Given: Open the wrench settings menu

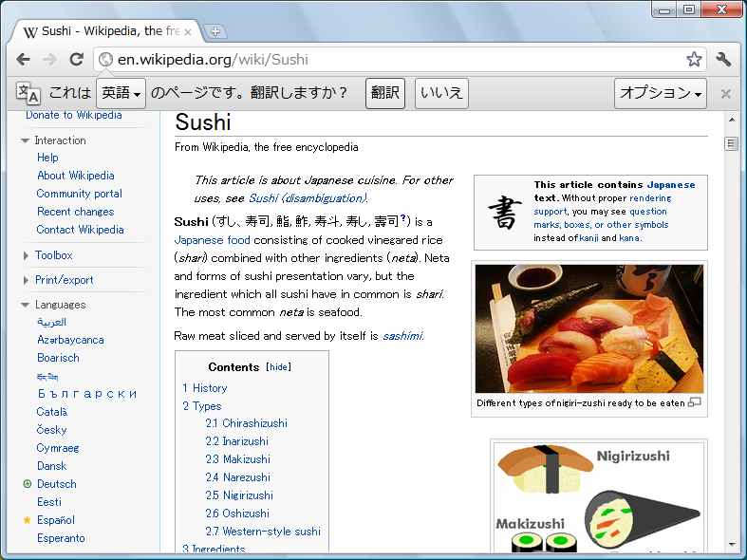Looking at the screenshot, I should (723, 59).
